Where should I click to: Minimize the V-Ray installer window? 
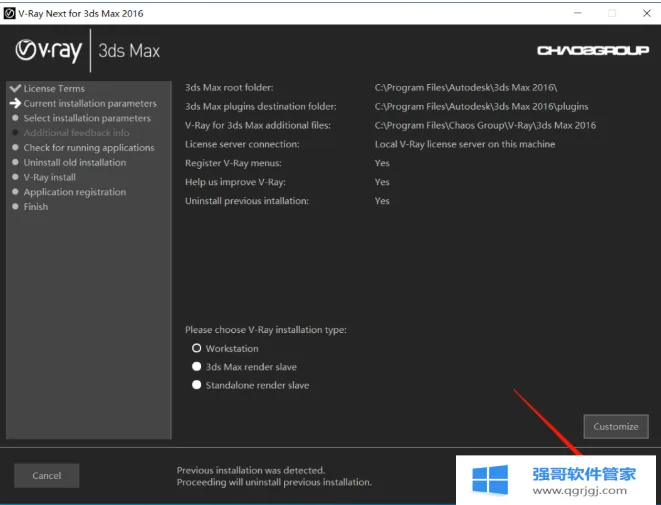click(578, 13)
